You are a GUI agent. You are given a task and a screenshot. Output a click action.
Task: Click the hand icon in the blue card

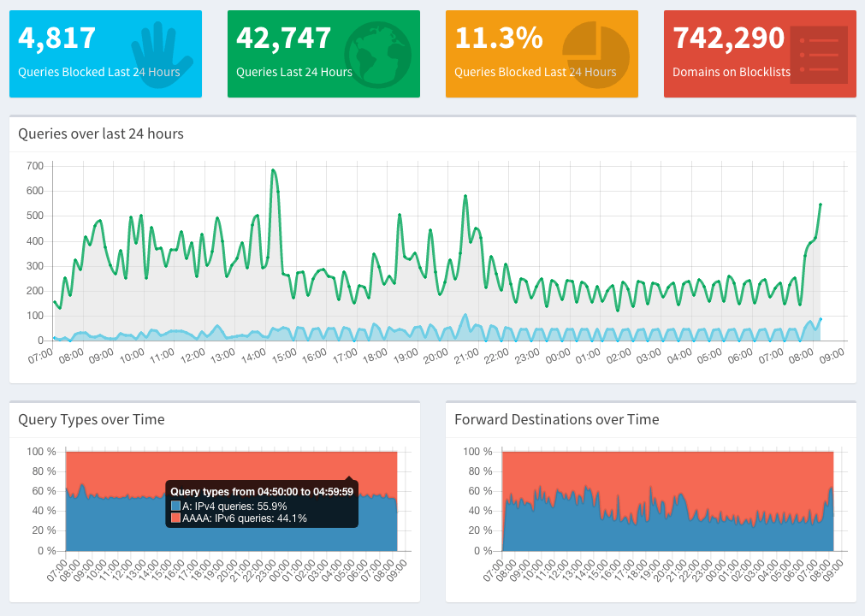[x=162, y=53]
